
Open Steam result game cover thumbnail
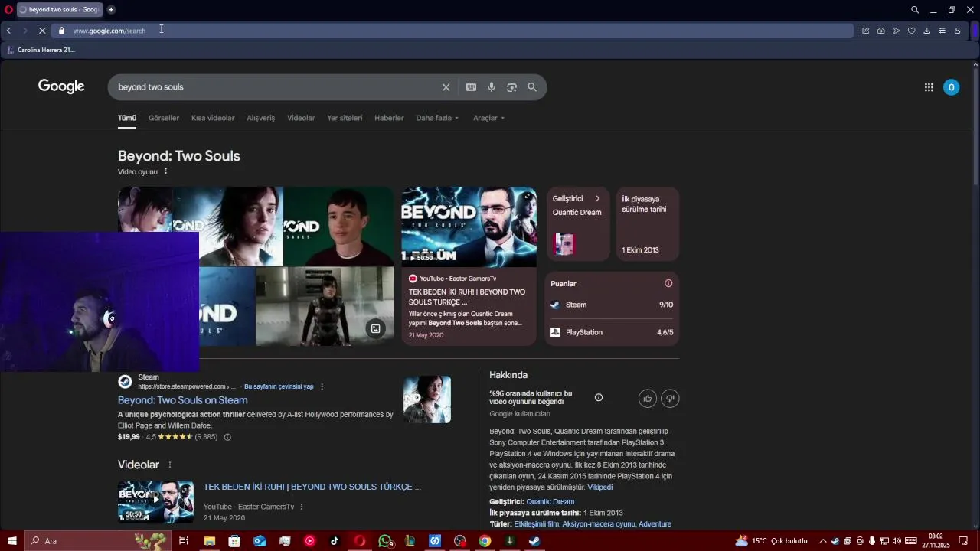click(427, 399)
